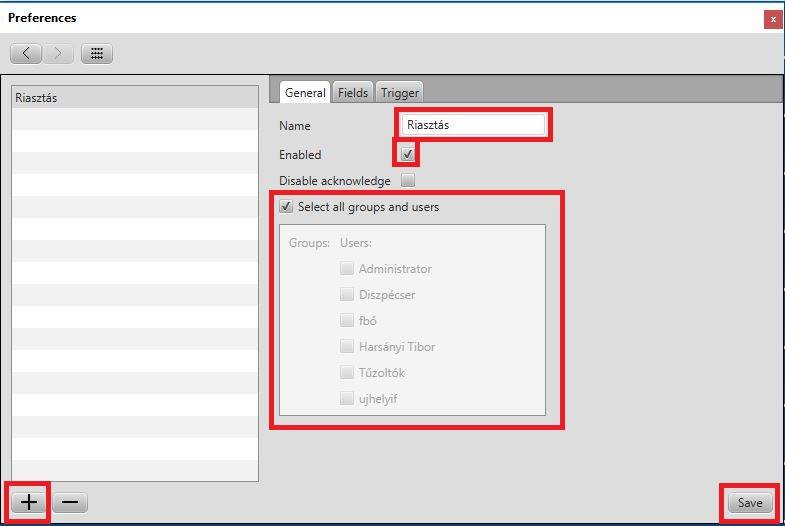This screenshot has width=785, height=526.
Task: Add new entry with plus button
Action: point(29,502)
